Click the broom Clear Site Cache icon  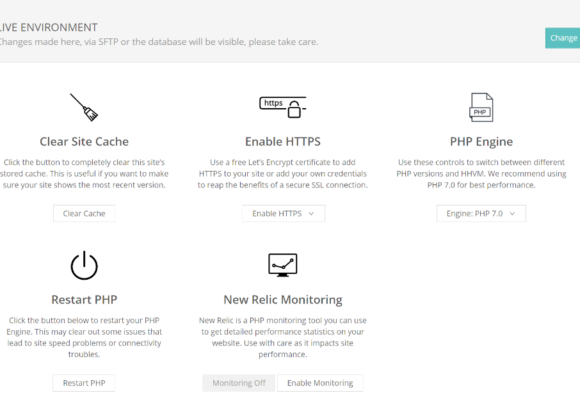click(84, 107)
